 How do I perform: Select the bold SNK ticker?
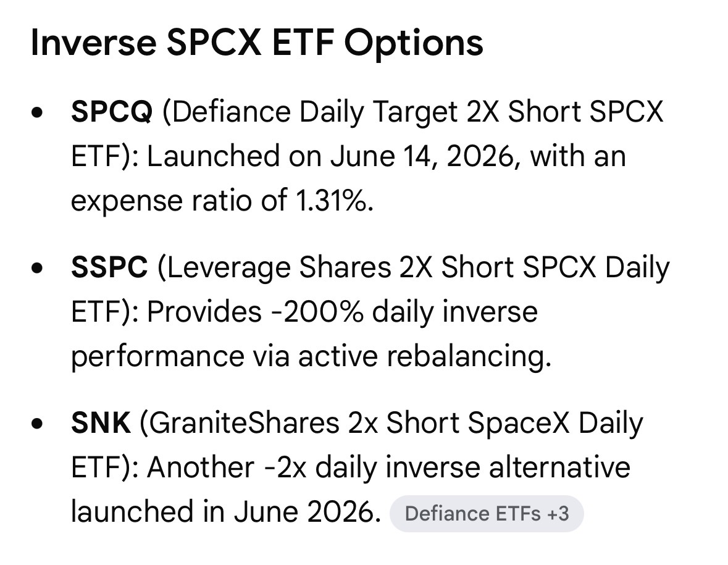pyautogui.click(x=101, y=423)
